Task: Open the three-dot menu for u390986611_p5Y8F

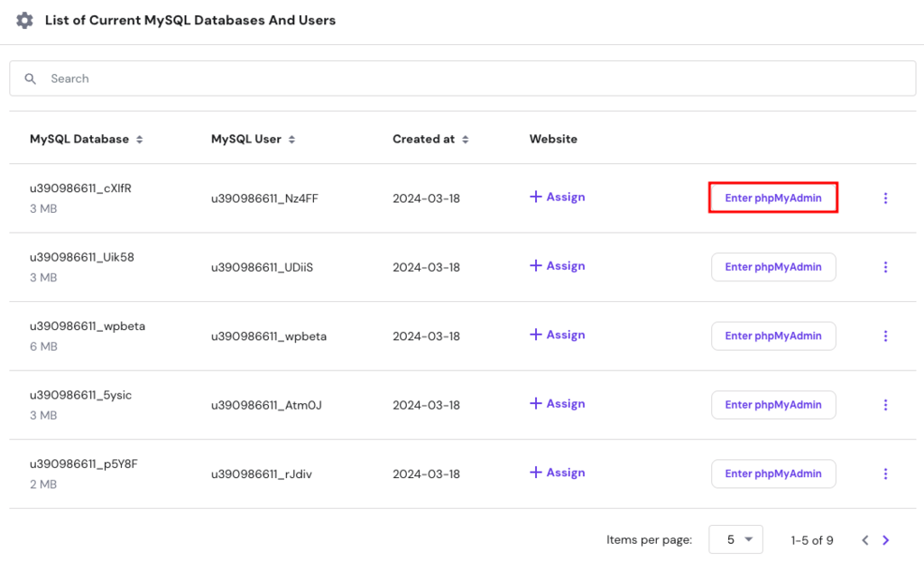Action: [x=885, y=473]
